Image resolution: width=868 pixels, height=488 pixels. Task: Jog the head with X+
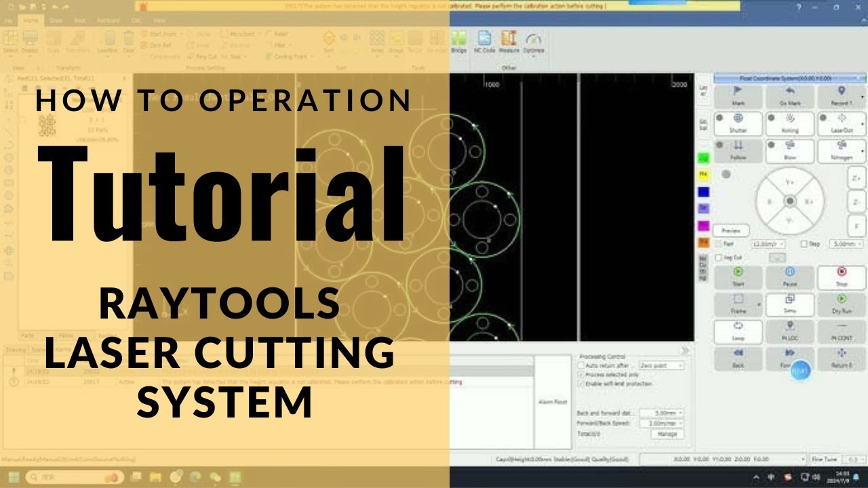pyautogui.click(x=810, y=202)
